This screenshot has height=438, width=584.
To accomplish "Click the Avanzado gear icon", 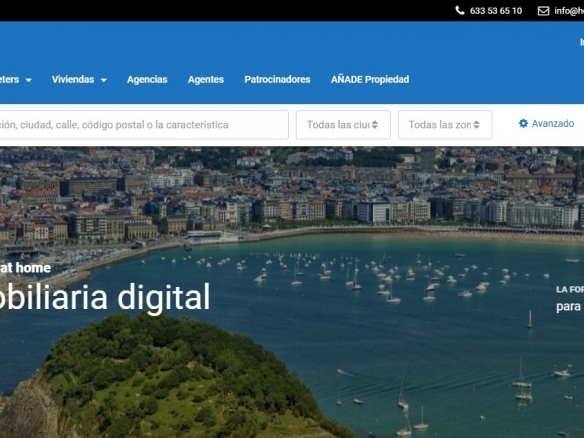I will 523,123.
